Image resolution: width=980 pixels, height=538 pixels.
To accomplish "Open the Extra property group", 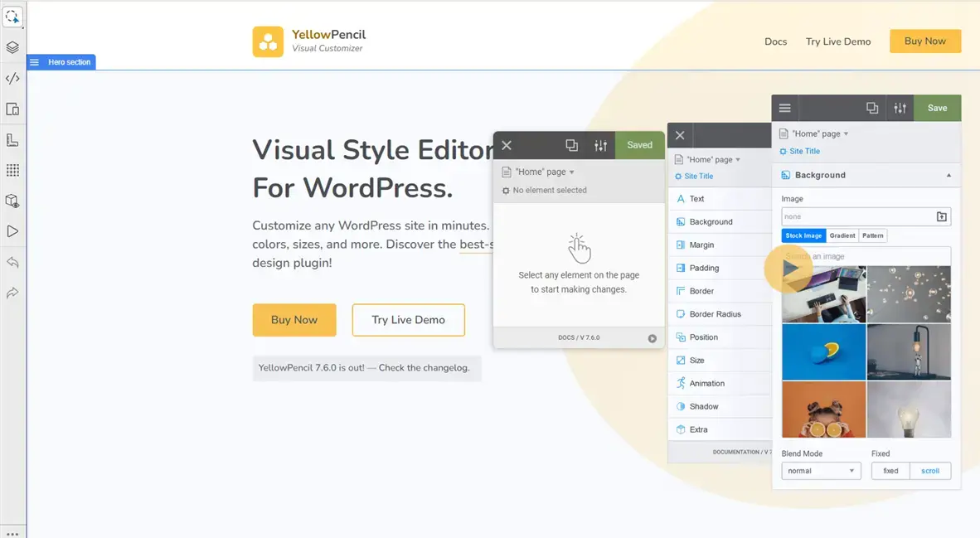I will pyautogui.click(x=720, y=430).
